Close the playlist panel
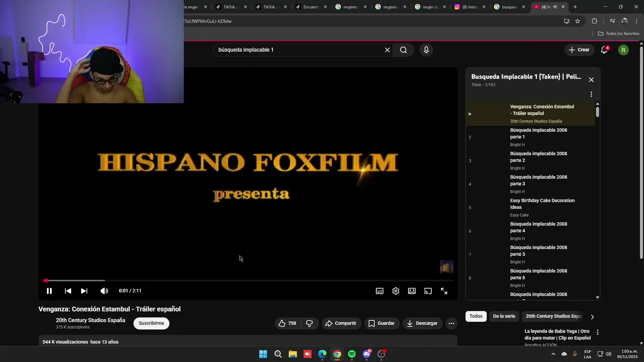The image size is (644, 362). point(591,80)
